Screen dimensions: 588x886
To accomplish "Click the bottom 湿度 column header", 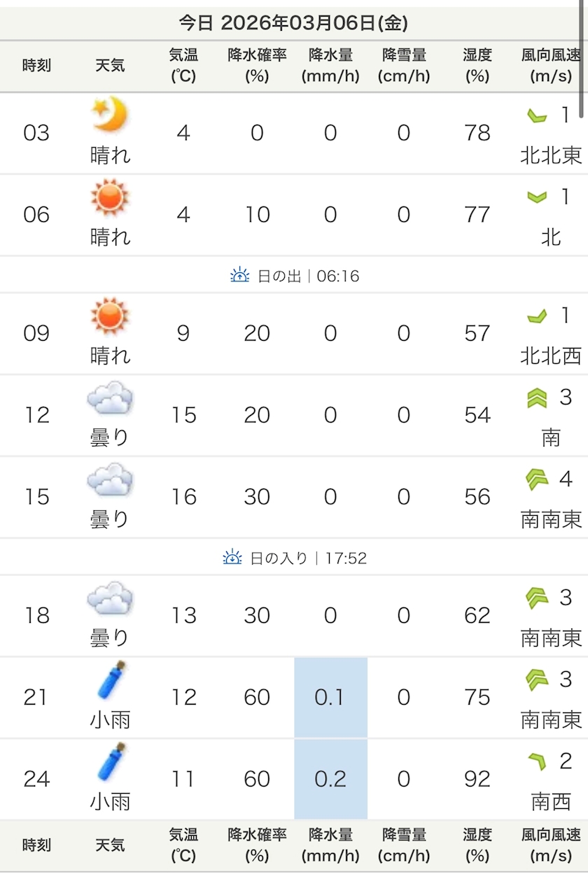I will tap(477, 845).
